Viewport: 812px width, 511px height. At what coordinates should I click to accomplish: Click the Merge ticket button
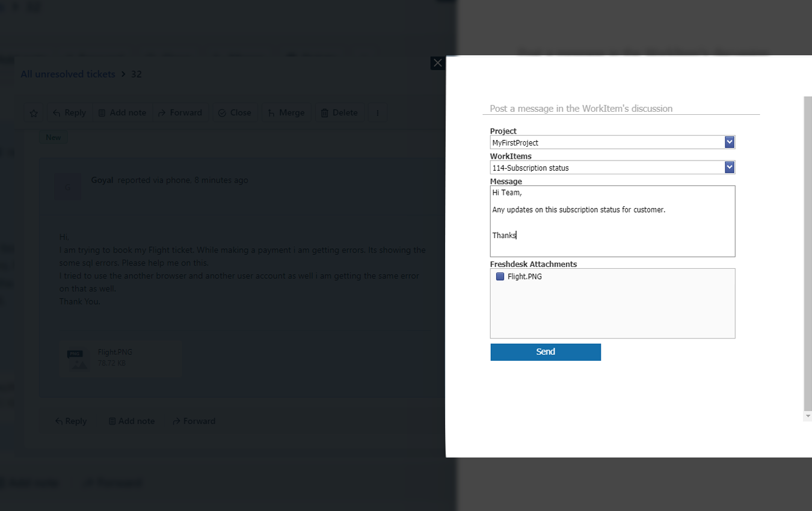[286, 112]
